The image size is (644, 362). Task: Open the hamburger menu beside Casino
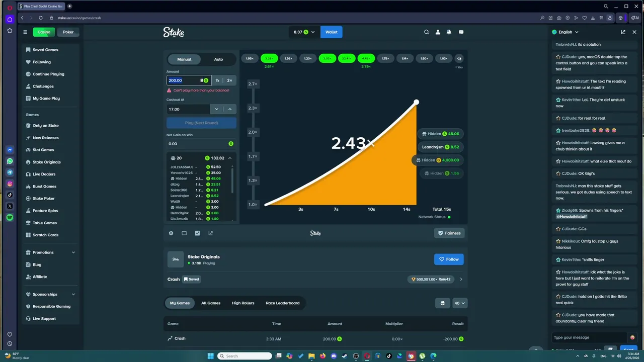pos(25,32)
